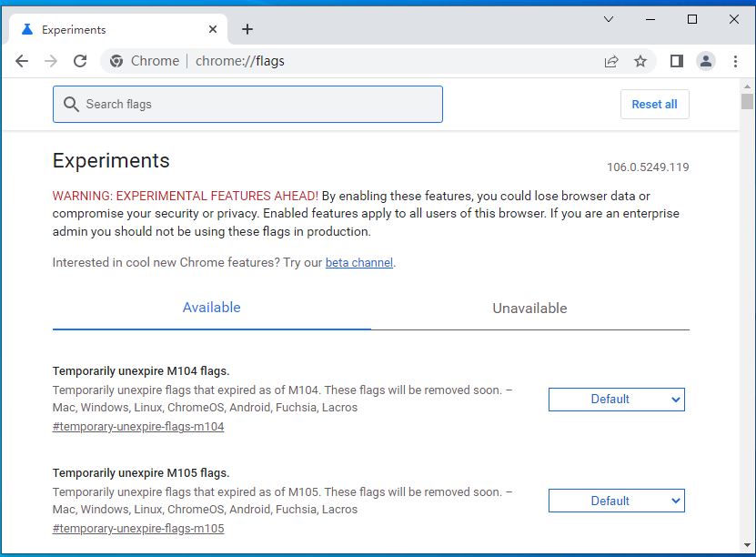Click the scrollbar up arrow
This screenshot has width=756, height=557.
tap(747, 86)
